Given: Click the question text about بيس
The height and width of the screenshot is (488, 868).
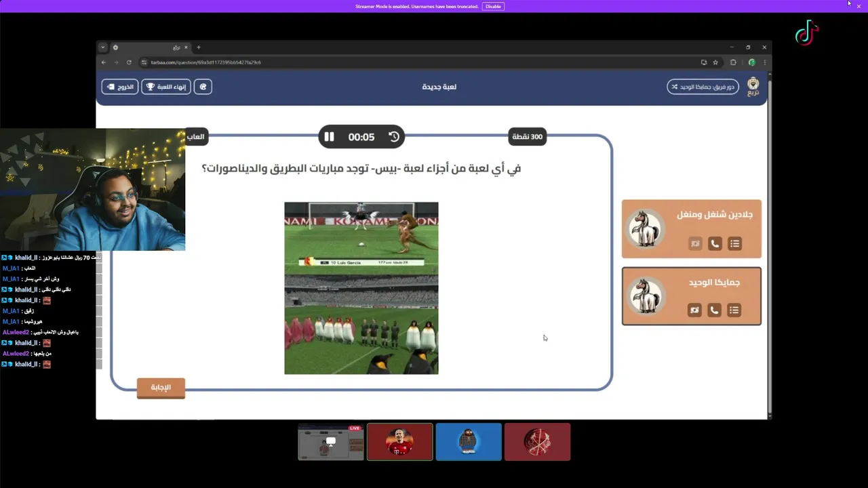Looking at the screenshot, I should [361, 168].
